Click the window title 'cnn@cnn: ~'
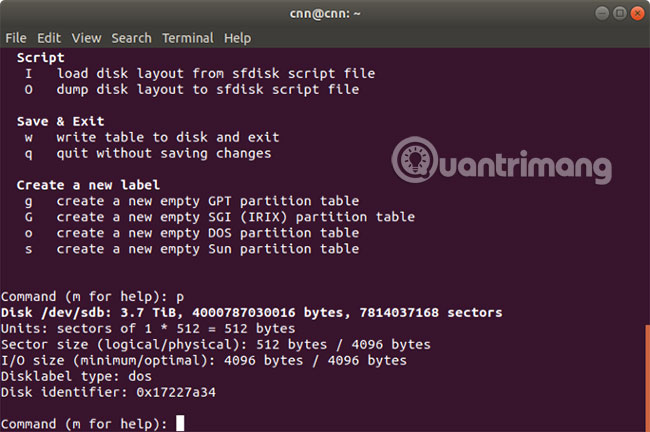This screenshot has width=650, height=432. point(324,12)
